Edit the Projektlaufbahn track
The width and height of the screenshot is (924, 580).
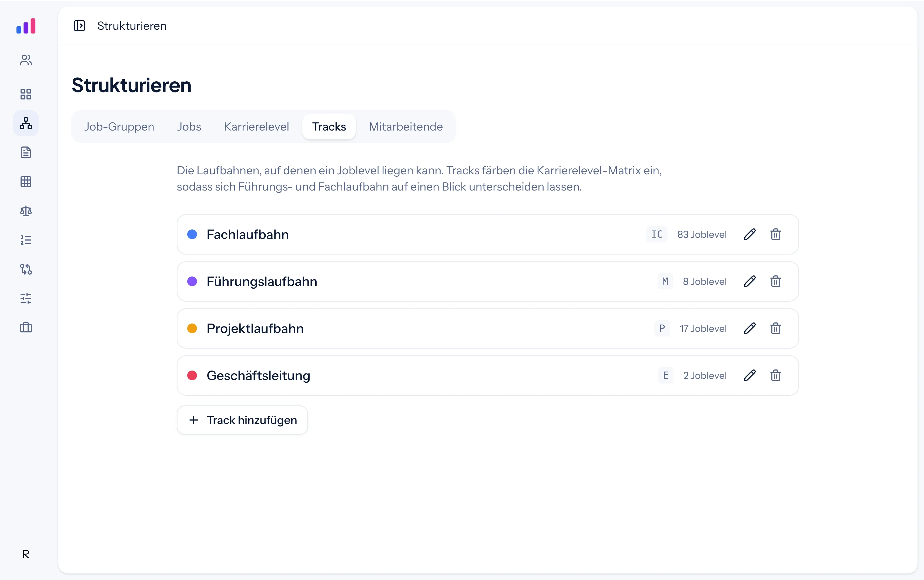pyautogui.click(x=749, y=328)
